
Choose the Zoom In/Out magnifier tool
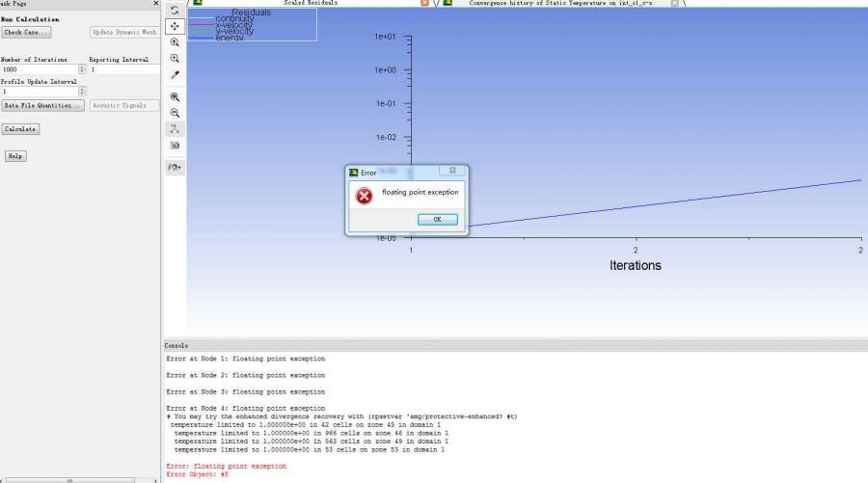click(175, 42)
